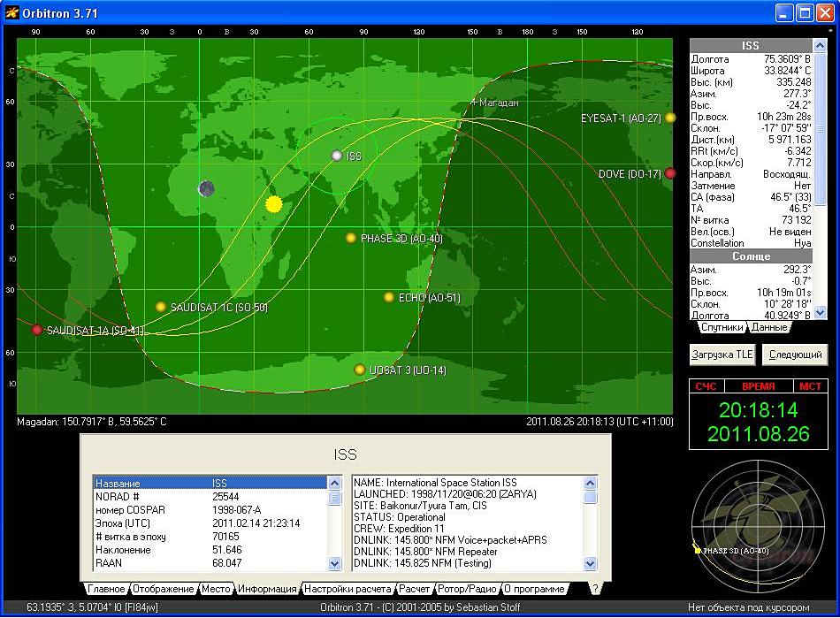Click the SAUDISAT 1C (SO-50) marker
This screenshot has height=618, width=840.
click(x=161, y=307)
